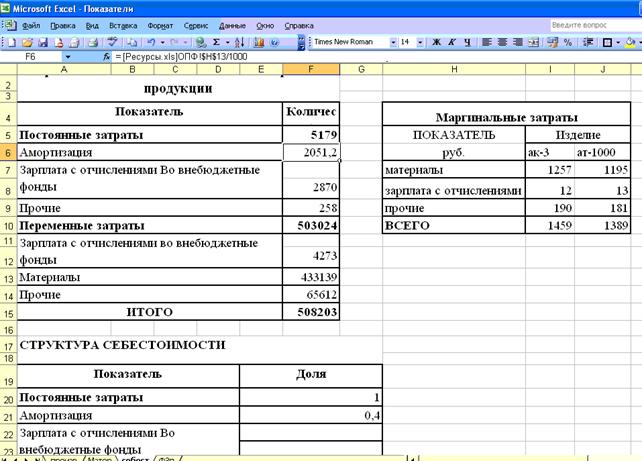Image resolution: width=642 pixels, height=461 pixels.
Task: Open the font name dropdown
Action: coord(393,42)
